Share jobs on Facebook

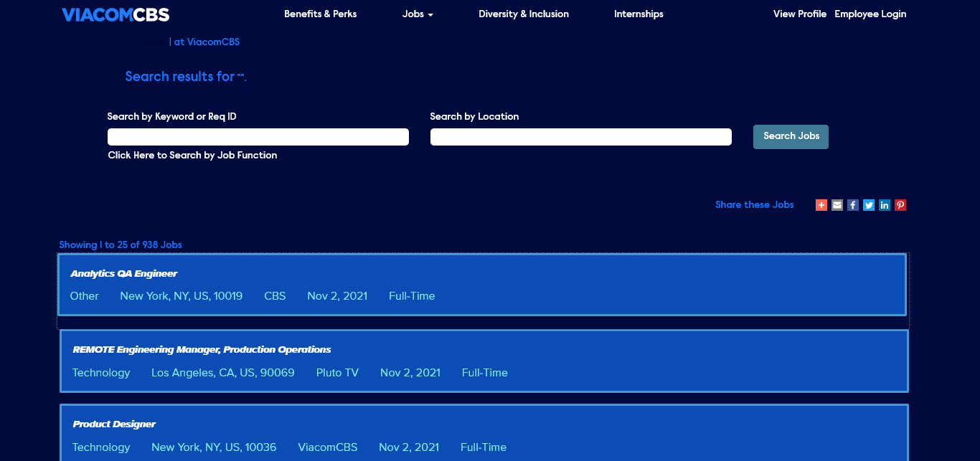pos(853,205)
